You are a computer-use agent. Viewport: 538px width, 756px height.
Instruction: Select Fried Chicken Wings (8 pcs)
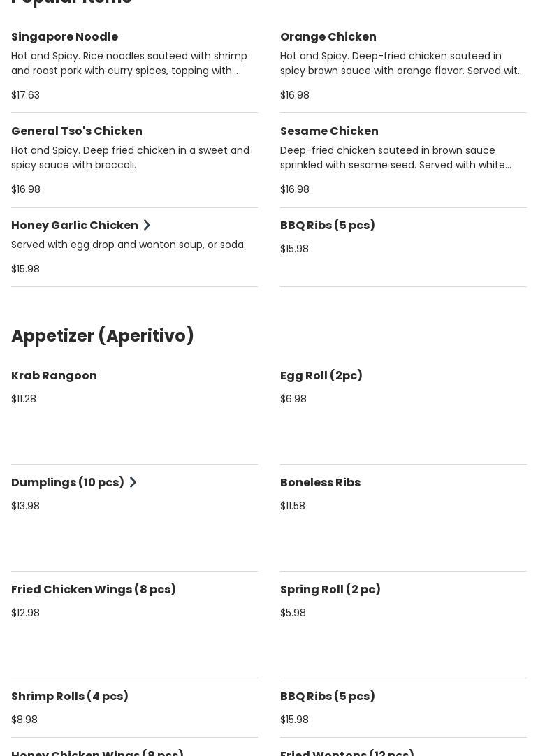pos(94,589)
